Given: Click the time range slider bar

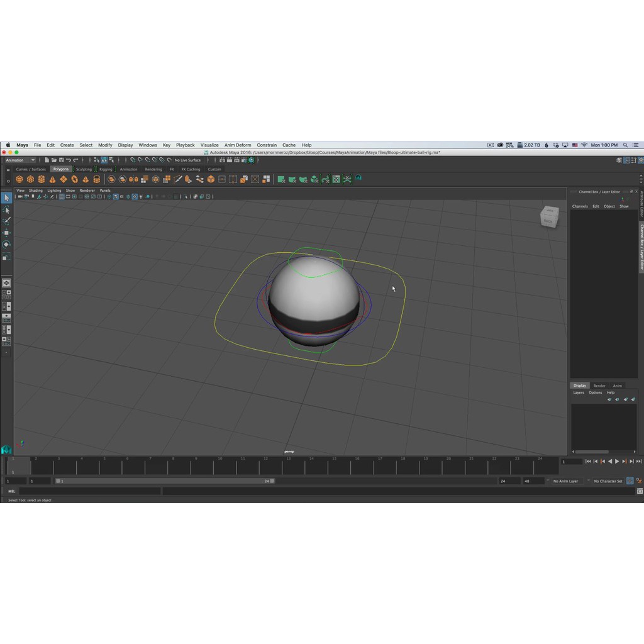Looking at the screenshot, I should click(165, 481).
